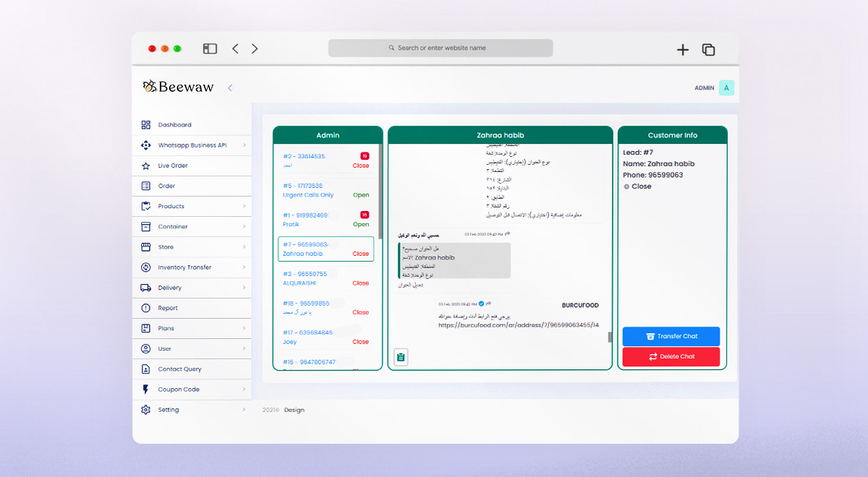Switch chat #2 - 33614535 status to Close
The width and height of the screenshot is (868, 477).
click(360, 166)
